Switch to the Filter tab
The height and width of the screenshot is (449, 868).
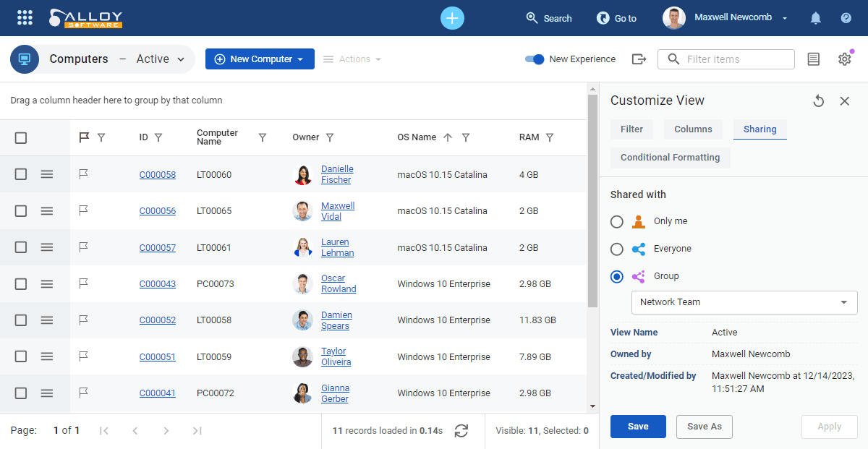pyautogui.click(x=631, y=129)
